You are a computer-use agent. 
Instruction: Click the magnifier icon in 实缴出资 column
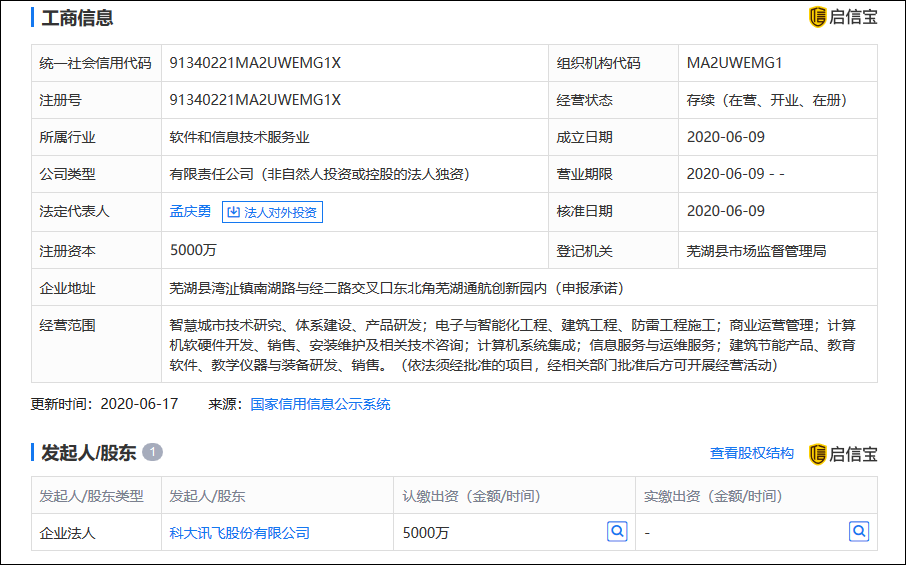(858, 531)
